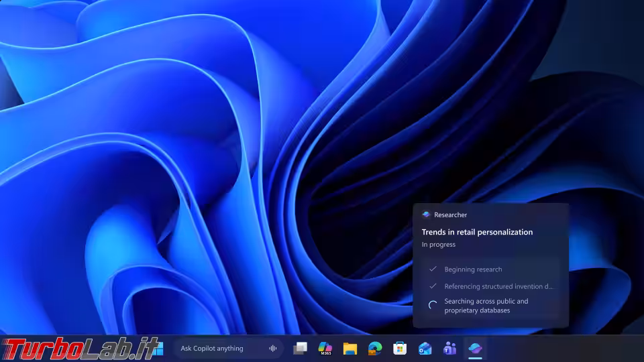
Task: Click the Researcher logo in the popup
Action: tap(426, 215)
